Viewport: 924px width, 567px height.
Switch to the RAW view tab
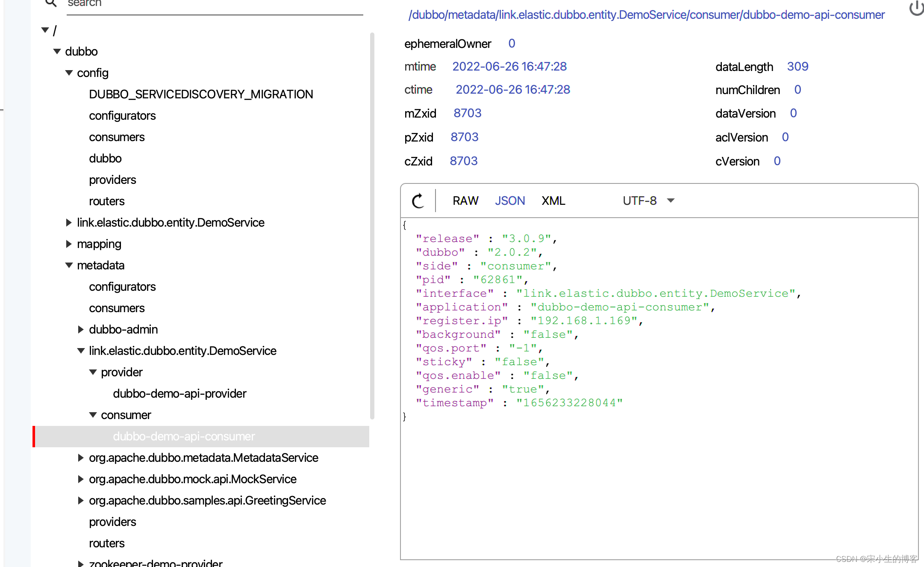pyautogui.click(x=465, y=201)
